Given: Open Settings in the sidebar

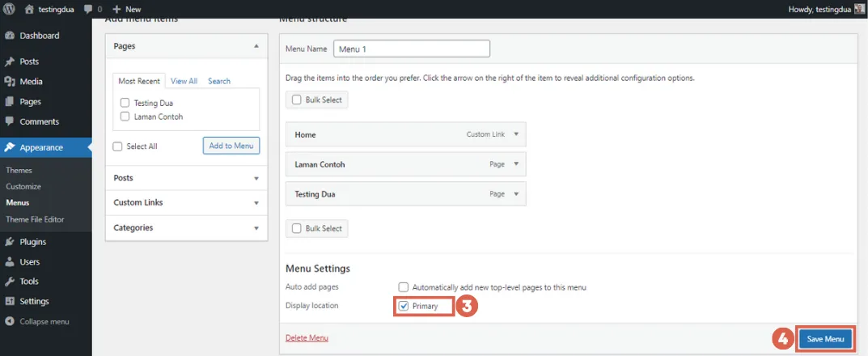Looking at the screenshot, I should tap(34, 301).
